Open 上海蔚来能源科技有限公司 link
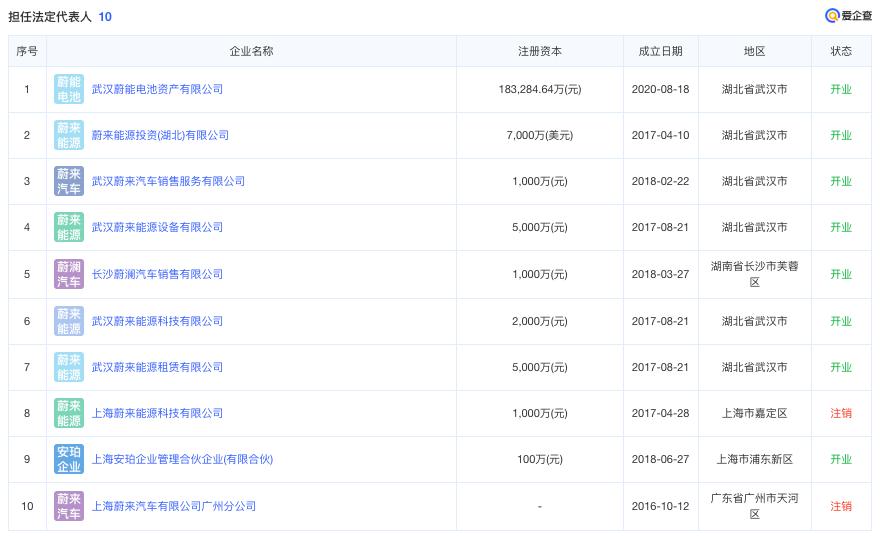Screen dimensions: 880x537 (157, 413)
